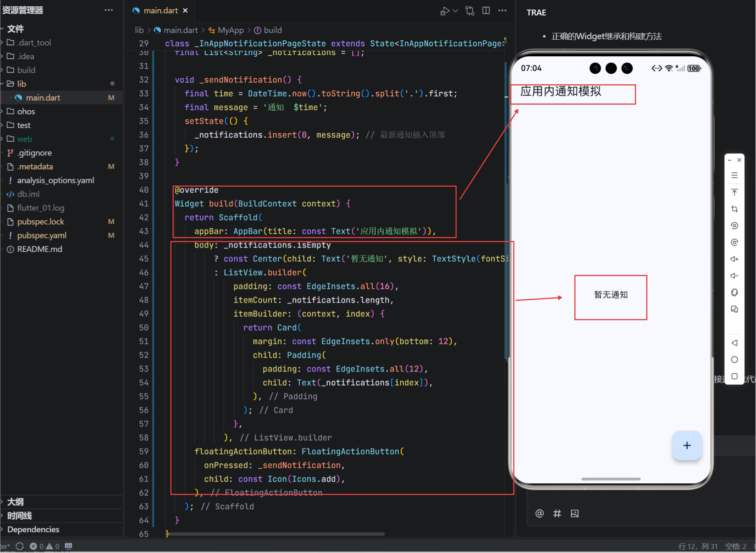The width and height of the screenshot is (756, 553).
Task: Switch to the main.dart editor tab
Action: click(160, 10)
